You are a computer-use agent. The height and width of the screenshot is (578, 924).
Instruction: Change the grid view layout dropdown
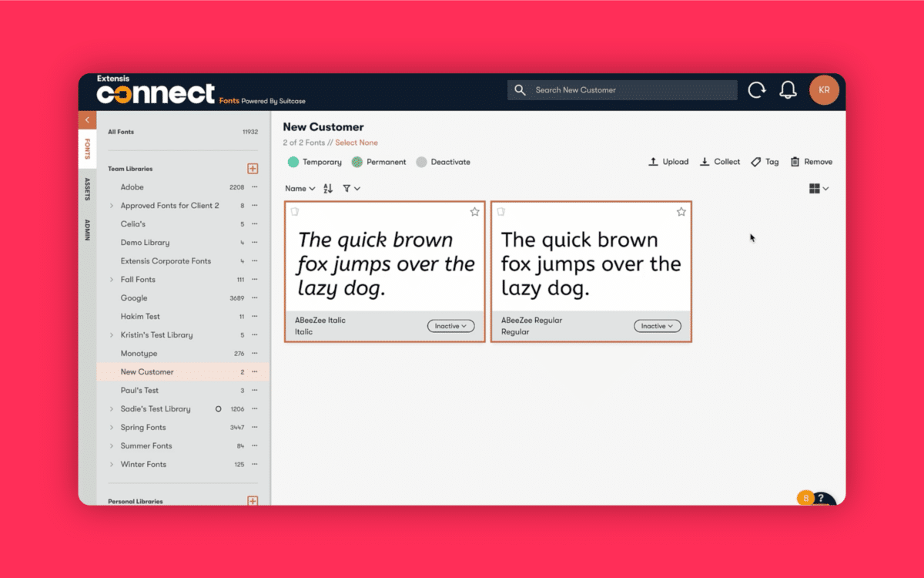819,188
